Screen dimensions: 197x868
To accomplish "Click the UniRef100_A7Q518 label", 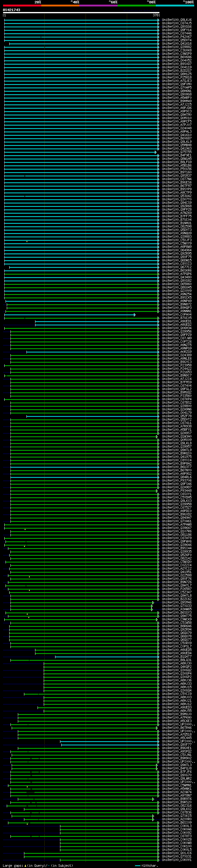I will (177, 734).
